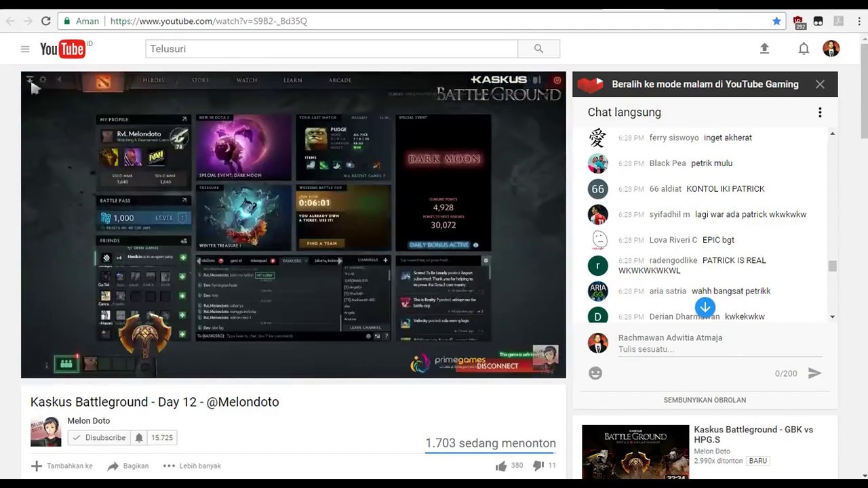
Task: Click the Tulis sesuatu chat input
Action: click(719, 349)
